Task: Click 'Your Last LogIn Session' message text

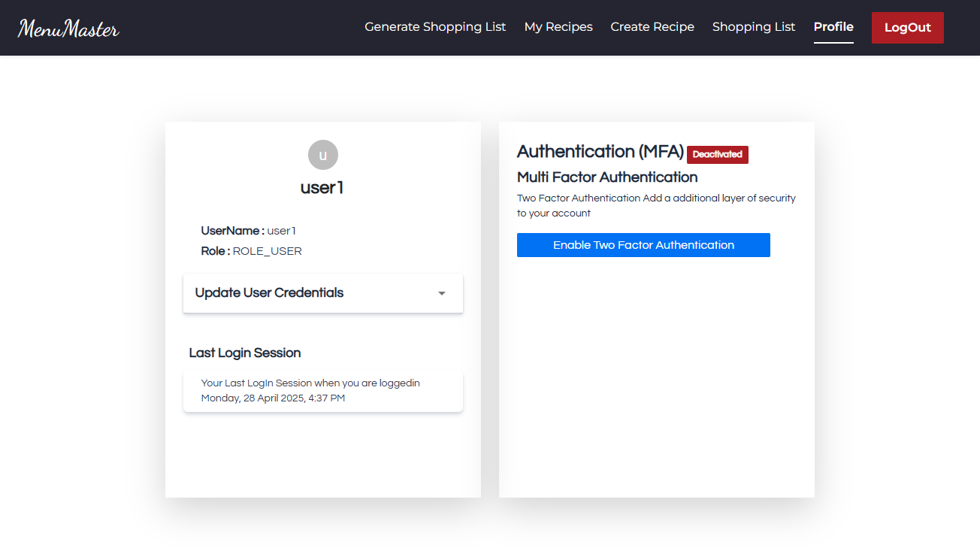Action: click(x=310, y=383)
